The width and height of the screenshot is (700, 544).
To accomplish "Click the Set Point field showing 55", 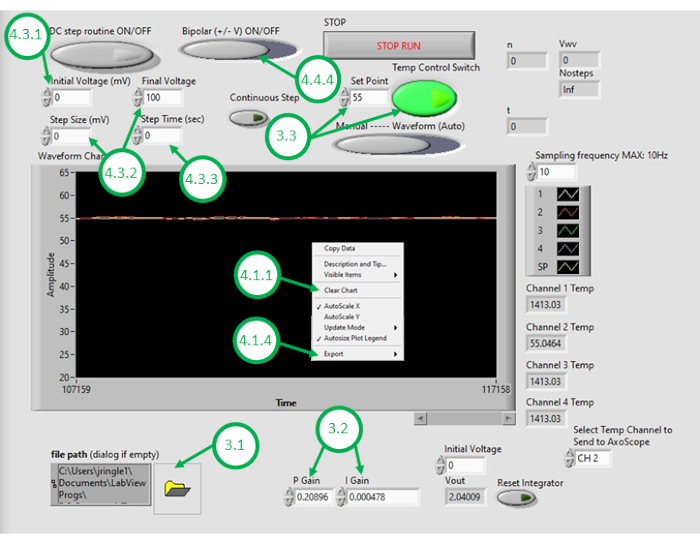I will pos(369,97).
